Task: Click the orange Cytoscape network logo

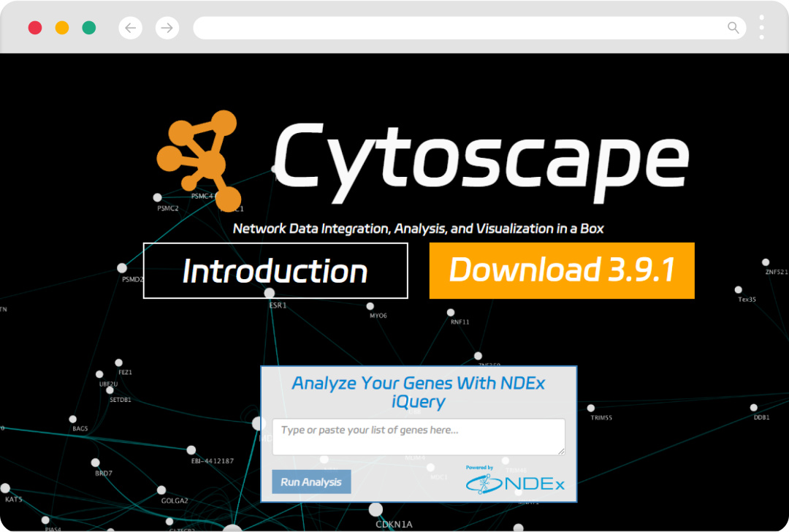Action: pos(199,161)
